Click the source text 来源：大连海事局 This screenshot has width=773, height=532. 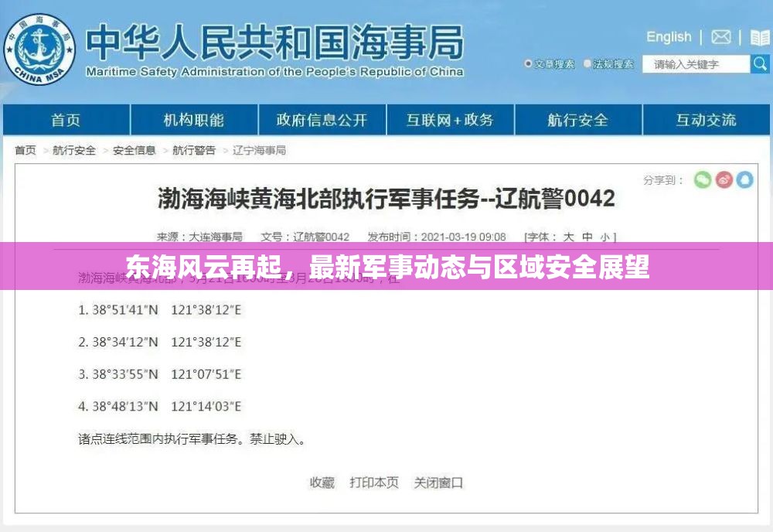pos(199,237)
